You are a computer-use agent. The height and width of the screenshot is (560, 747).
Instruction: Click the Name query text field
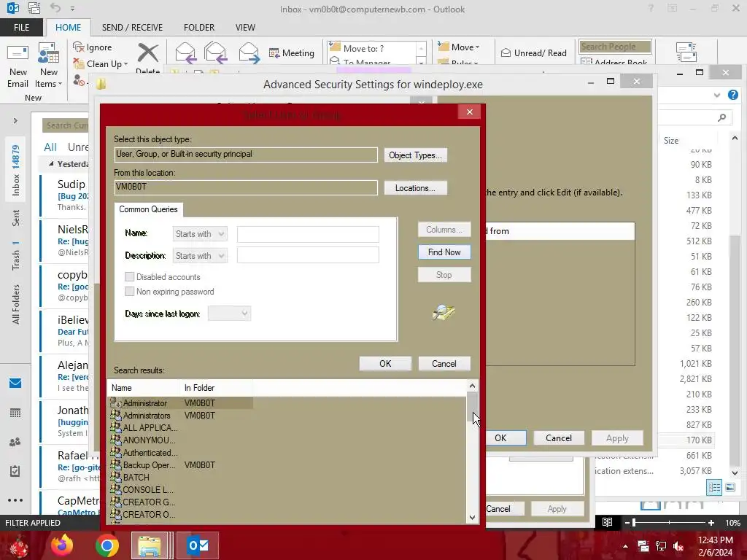308,234
